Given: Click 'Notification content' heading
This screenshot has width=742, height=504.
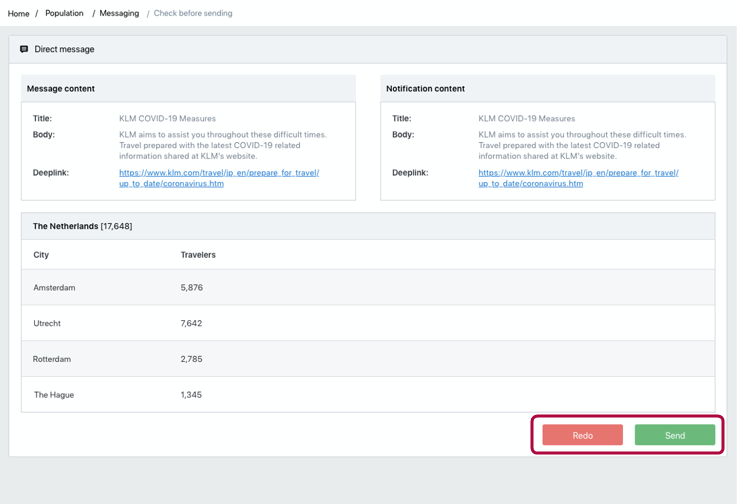Looking at the screenshot, I should tap(425, 88).
